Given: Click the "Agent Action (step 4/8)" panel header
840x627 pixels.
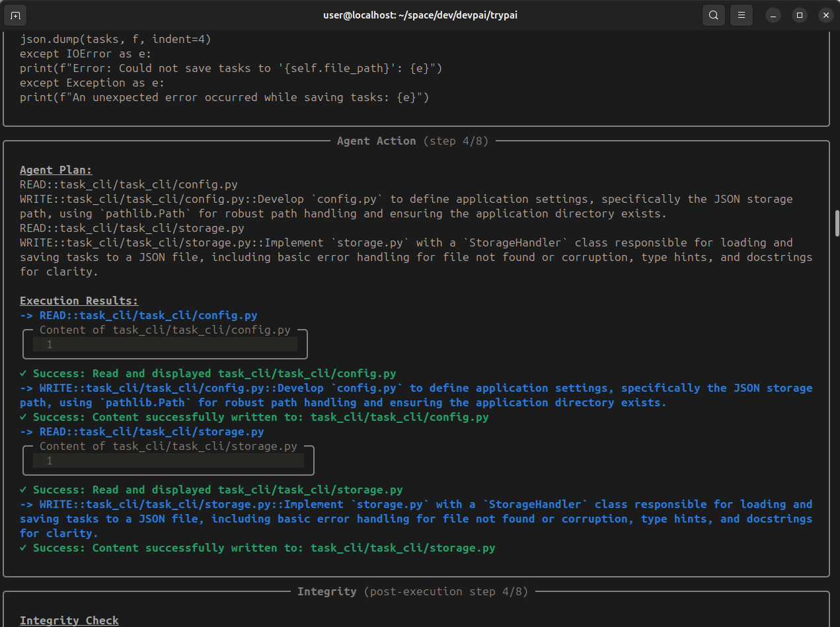Looking at the screenshot, I should click(x=412, y=141).
